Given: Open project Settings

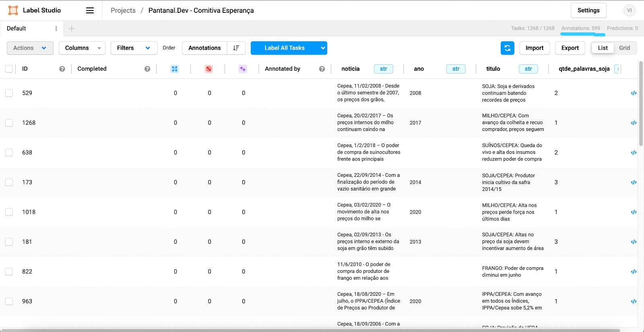Looking at the screenshot, I should pos(588,10).
